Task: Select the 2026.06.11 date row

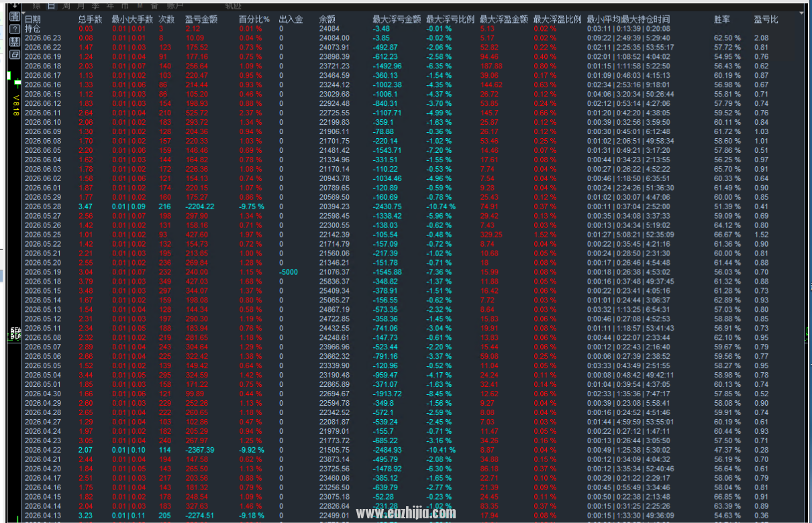Action: click(x=43, y=113)
